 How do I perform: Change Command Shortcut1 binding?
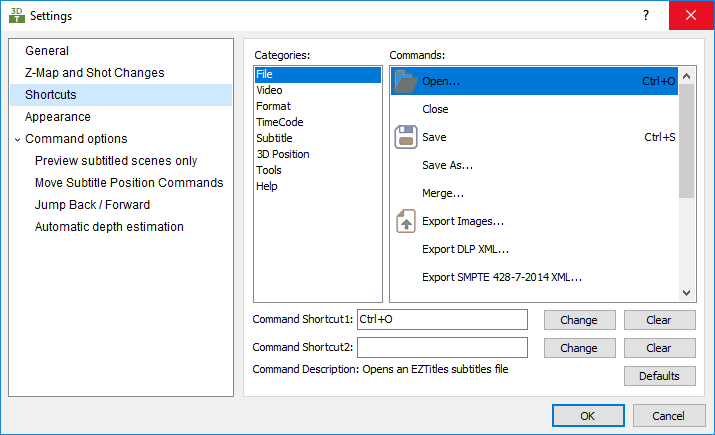pos(579,320)
